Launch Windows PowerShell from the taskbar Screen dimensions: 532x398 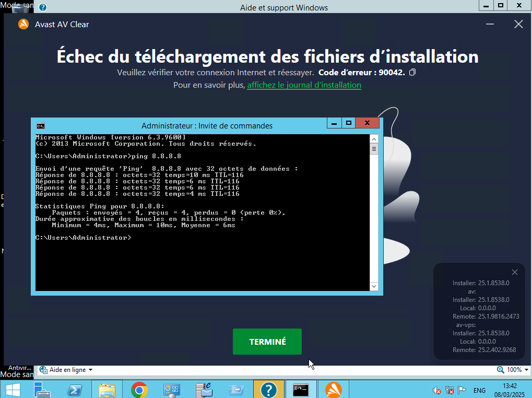[x=74, y=390]
